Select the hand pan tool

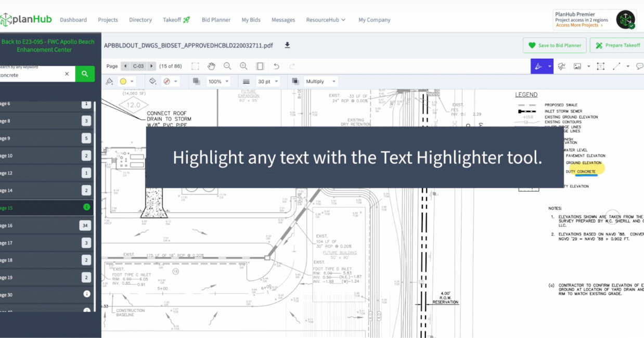tap(212, 66)
